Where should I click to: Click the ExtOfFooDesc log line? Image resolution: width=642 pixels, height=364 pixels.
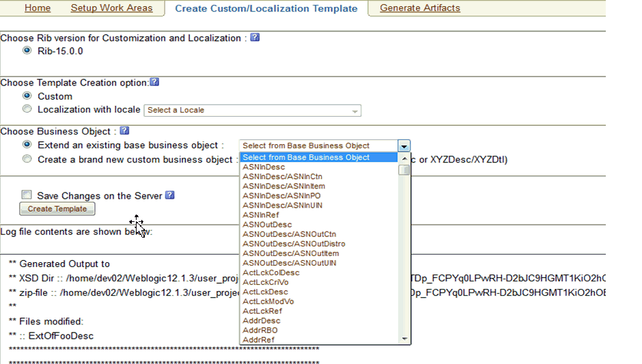click(x=51, y=336)
